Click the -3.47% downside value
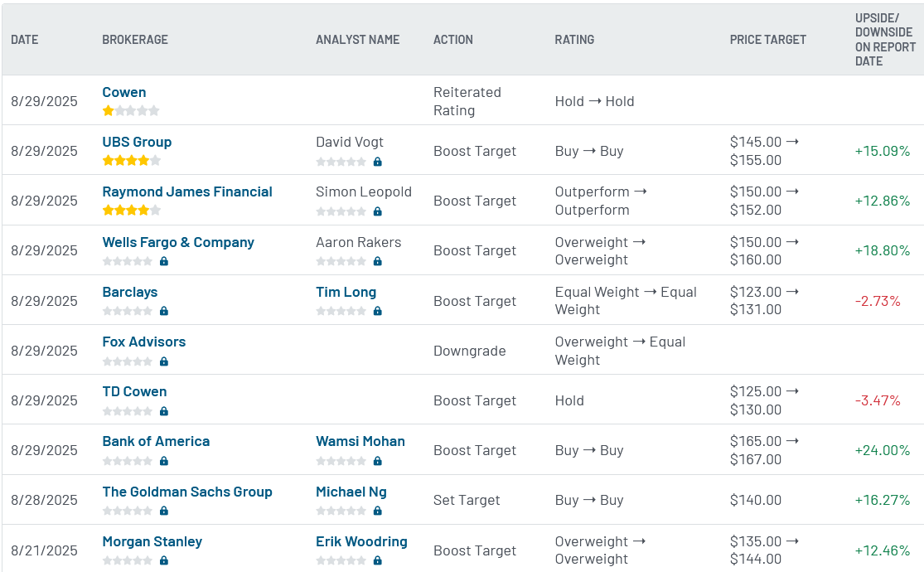The width and height of the screenshot is (924, 572). [x=878, y=400]
